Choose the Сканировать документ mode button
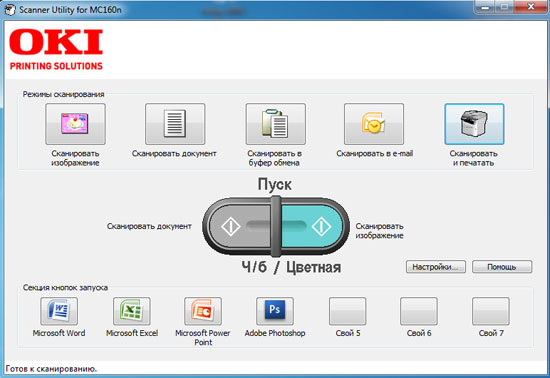This screenshot has height=378, width=550. (175, 124)
